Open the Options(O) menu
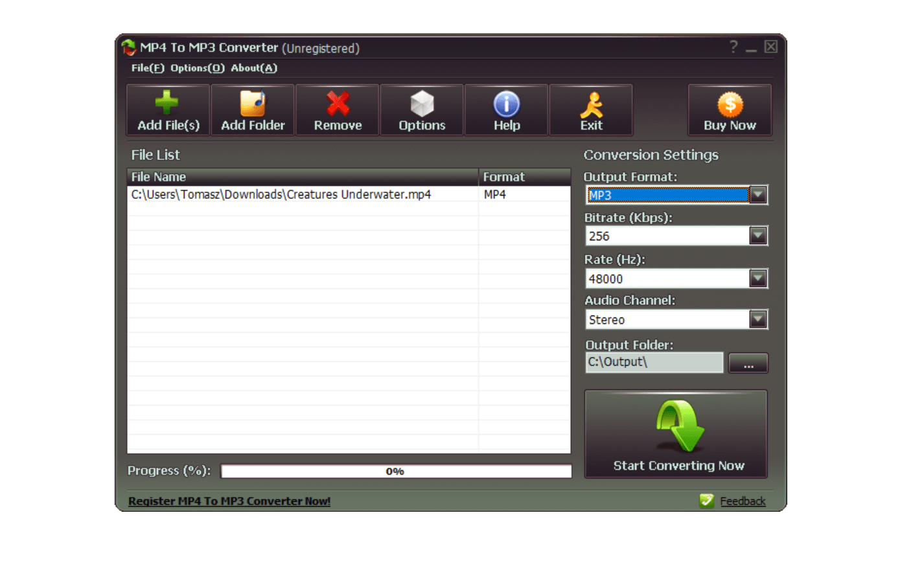The height and width of the screenshot is (561, 924). (x=198, y=68)
